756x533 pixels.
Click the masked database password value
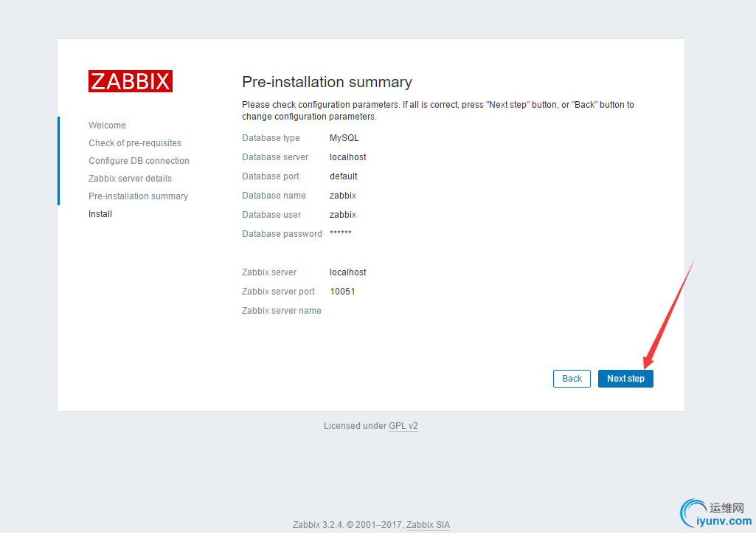coord(341,234)
